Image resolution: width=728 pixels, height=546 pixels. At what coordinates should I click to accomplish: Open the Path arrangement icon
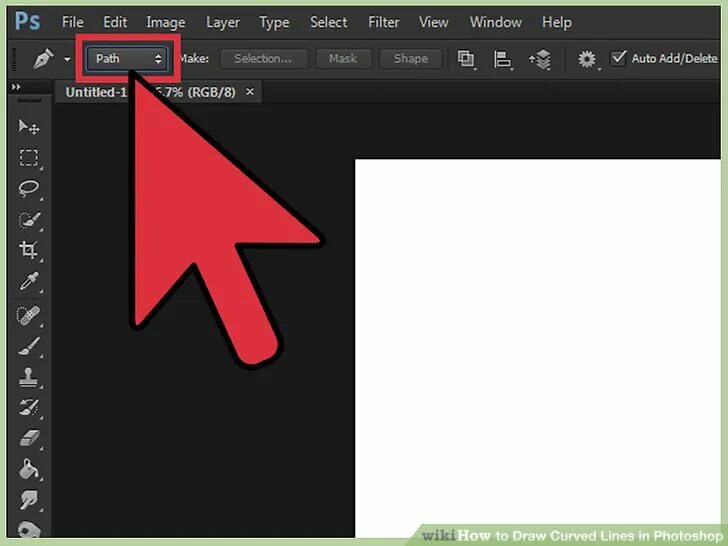tap(540, 59)
